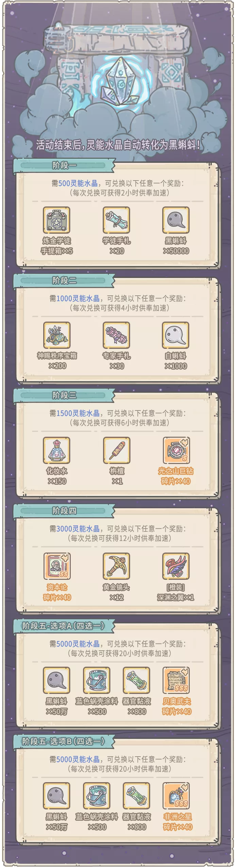Pick the 黑蝌蚪 ×50000 reward icon

pyautogui.click(x=176, y=220)
